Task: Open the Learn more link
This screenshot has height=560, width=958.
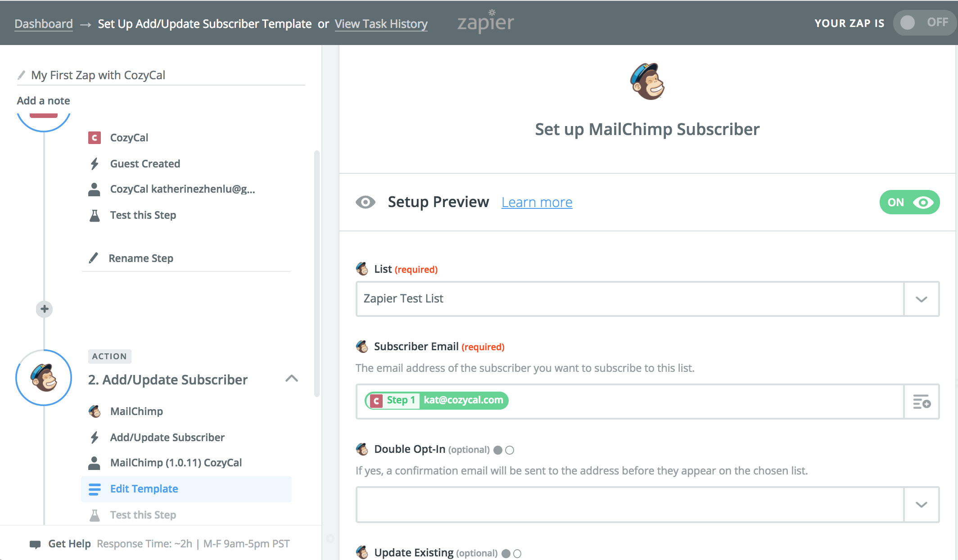Action: pos(537,203)
